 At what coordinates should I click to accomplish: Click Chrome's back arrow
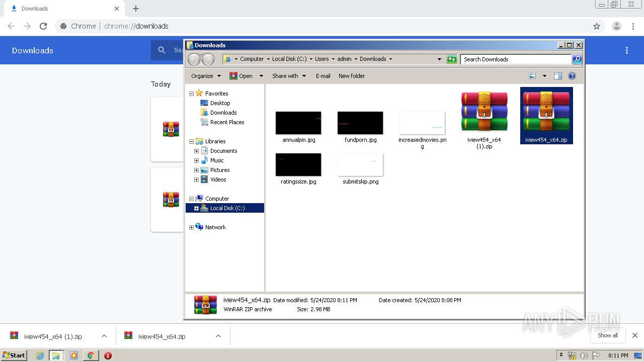coord(11,26)
